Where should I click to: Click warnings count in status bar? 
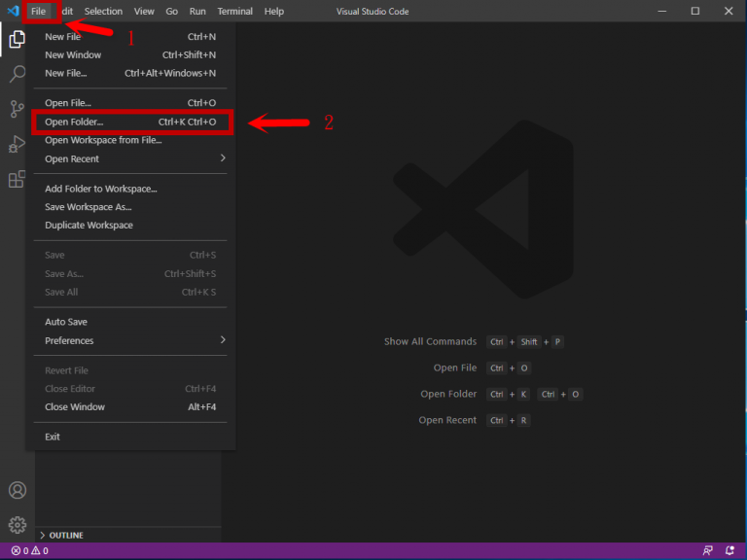[40, 551]
